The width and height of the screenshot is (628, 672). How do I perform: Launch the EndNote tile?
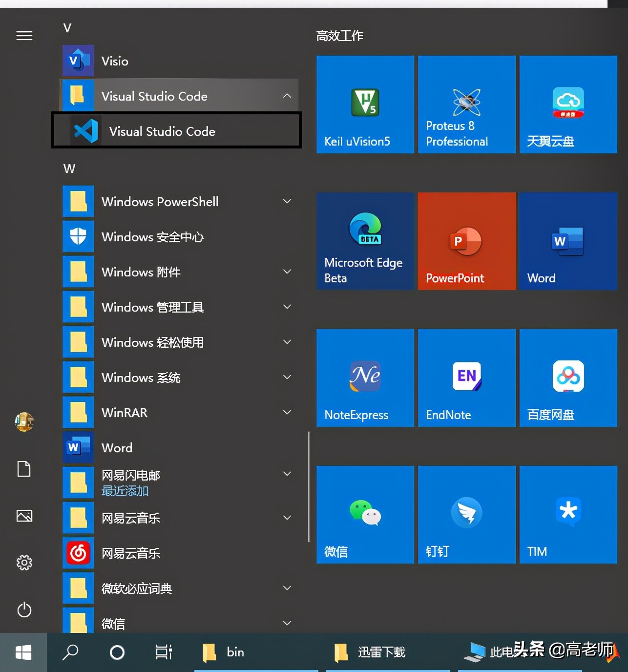pyautogui.click(x=467, y=378)
